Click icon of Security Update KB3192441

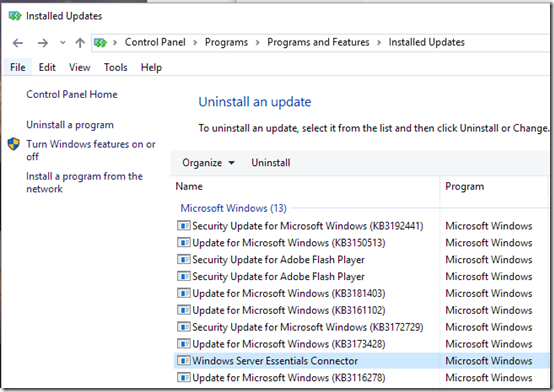click(184, 226)
